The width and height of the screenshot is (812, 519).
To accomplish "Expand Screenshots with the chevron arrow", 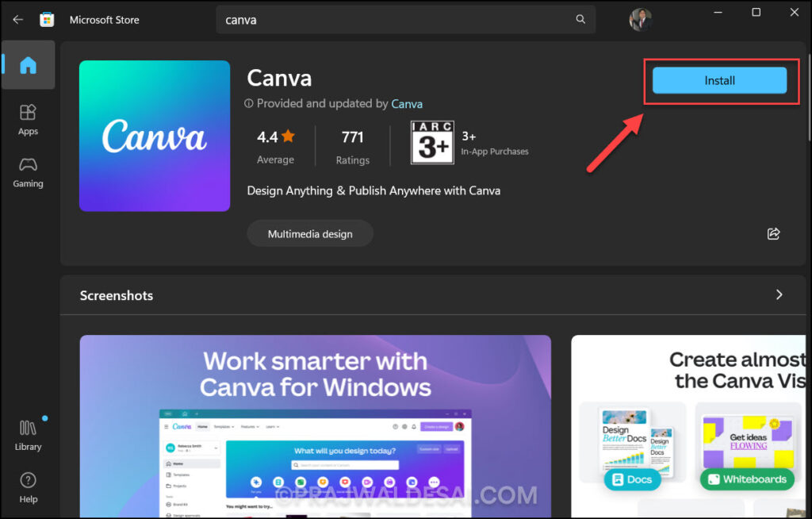I will coord(779,295).
